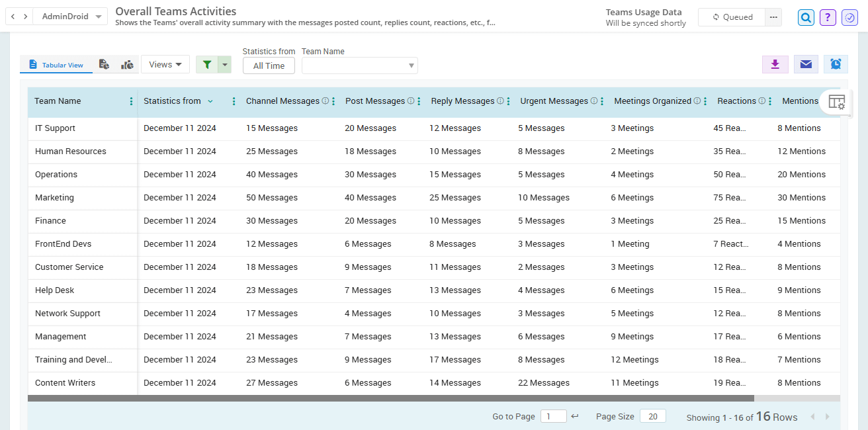868x430 pixels.
Task: Expand the Views dropdown
Action: click(165, 64)
